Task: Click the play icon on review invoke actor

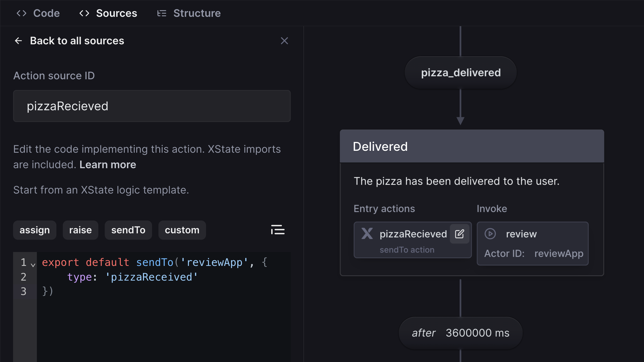Action: click(x=491, y=233)
